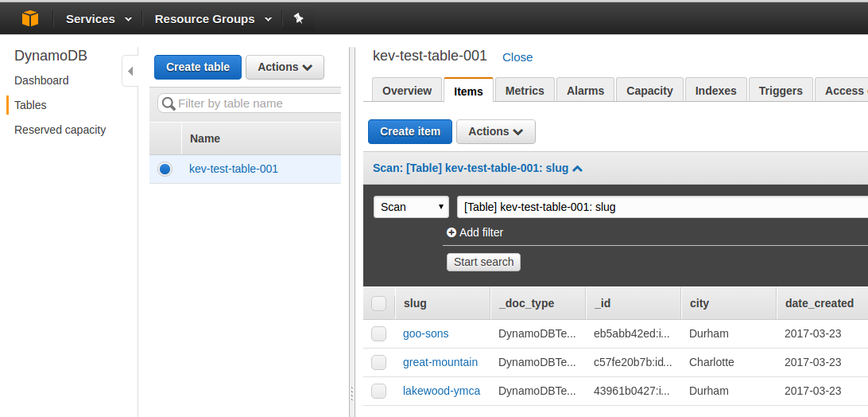
Task: Click the Create item button
Action: coord(410,131)
